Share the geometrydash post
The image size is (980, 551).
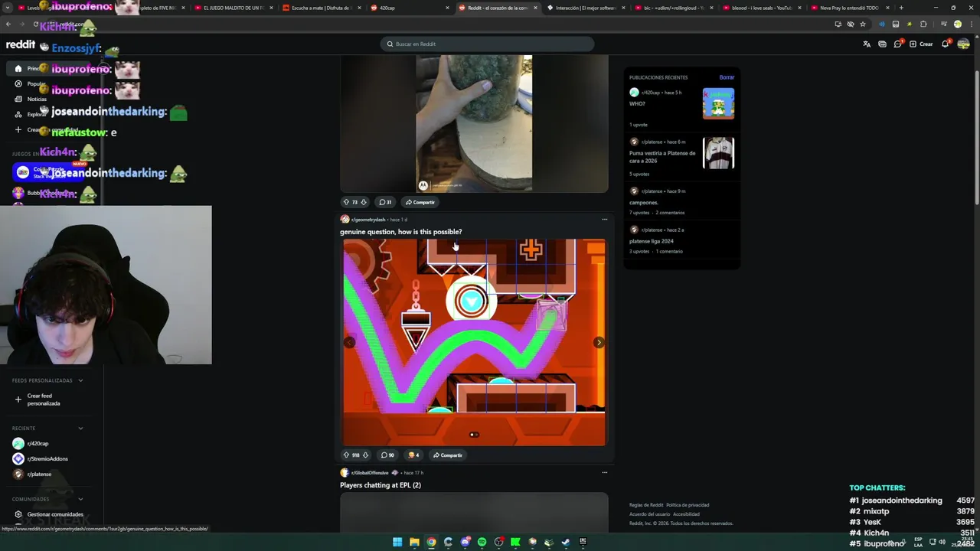click(448, 455)
